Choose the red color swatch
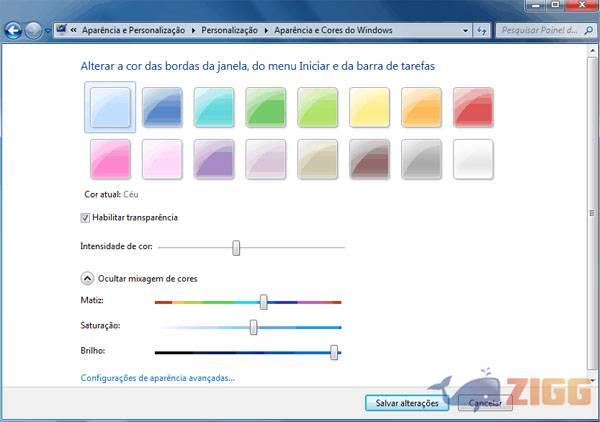The image size is (600, 422). point(473,107)
